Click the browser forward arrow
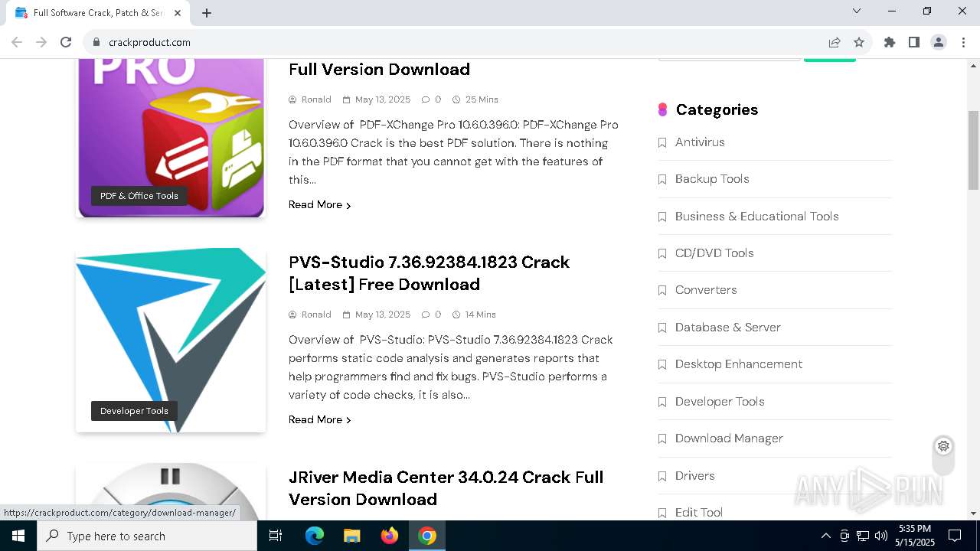Image resolution: width=980 pixels, height=551 pixels. click(41, 42)
